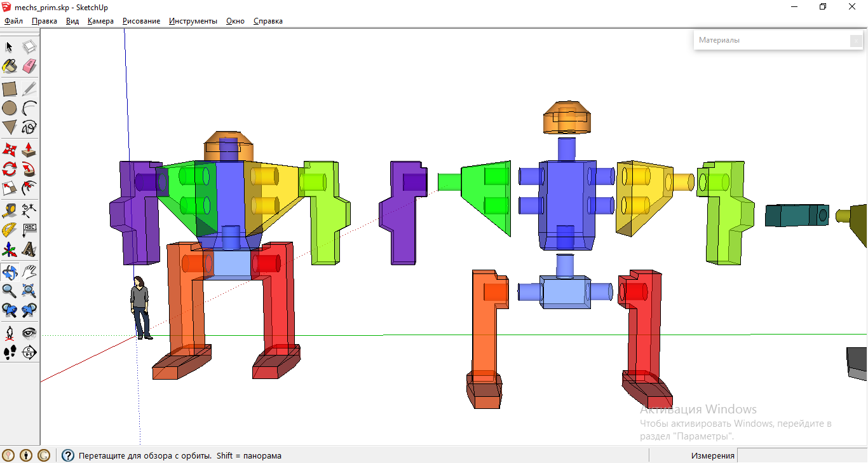Select the Circle drawing tool
The height and width of the screenshot is (463, 868).
click(10, 108)
